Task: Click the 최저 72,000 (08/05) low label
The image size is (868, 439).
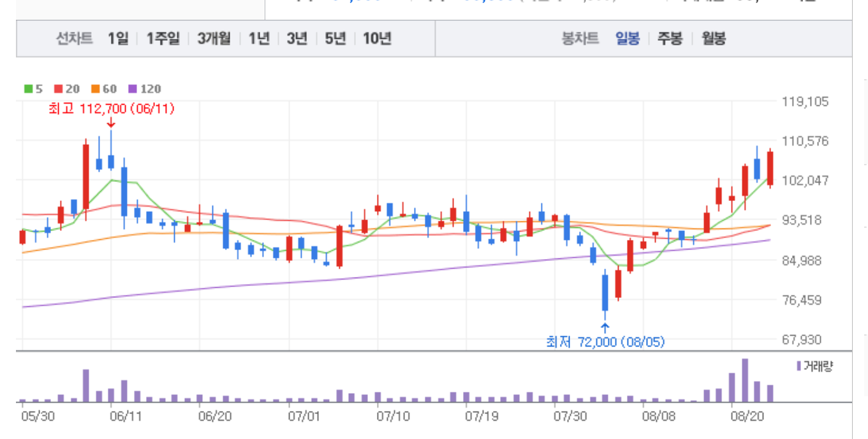Action: pyautogui.click(x=605, y=342)
